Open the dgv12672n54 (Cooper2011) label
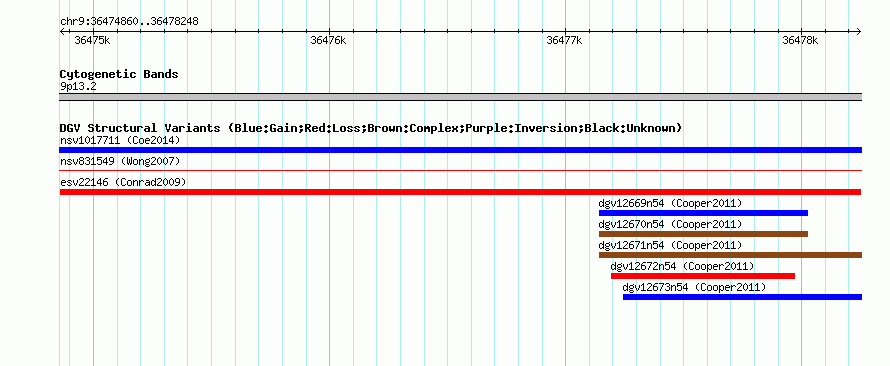 pos(682,266)
